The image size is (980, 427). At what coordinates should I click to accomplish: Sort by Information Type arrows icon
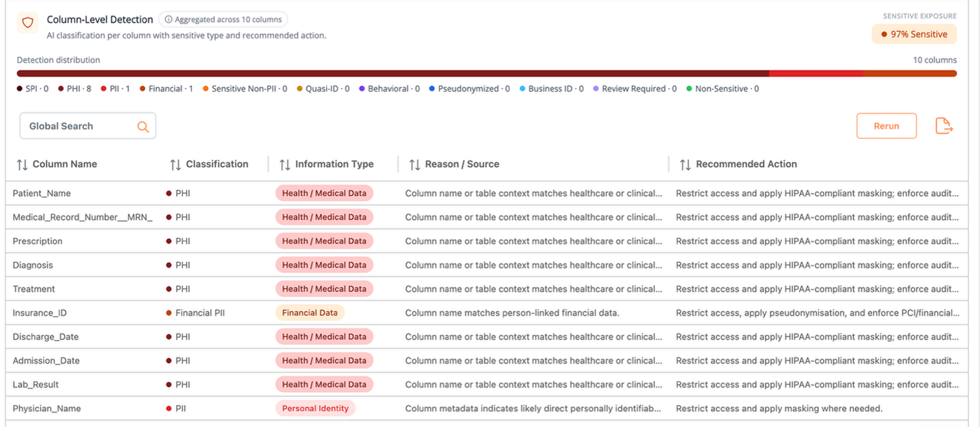coord(285,165)
